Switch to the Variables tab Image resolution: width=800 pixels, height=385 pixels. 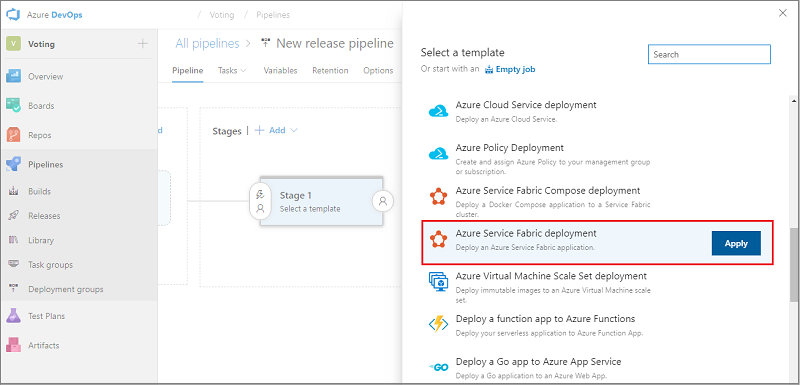tap(280, 70)
